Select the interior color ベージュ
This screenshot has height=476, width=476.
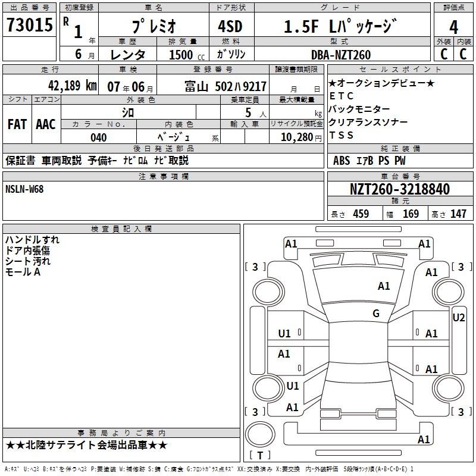coord(174,137)
